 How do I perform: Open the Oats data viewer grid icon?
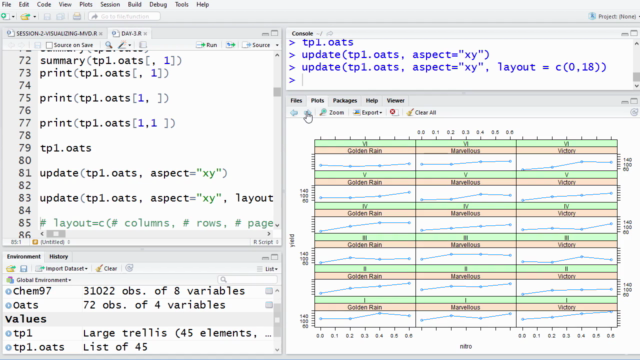[x=269, y=305]
